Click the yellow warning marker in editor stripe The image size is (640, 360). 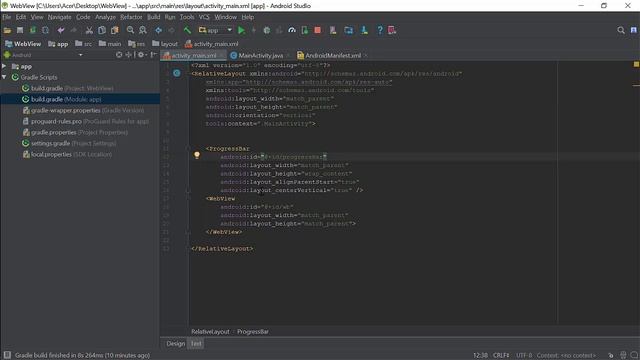pyautogui.click(x=636, y=64)
